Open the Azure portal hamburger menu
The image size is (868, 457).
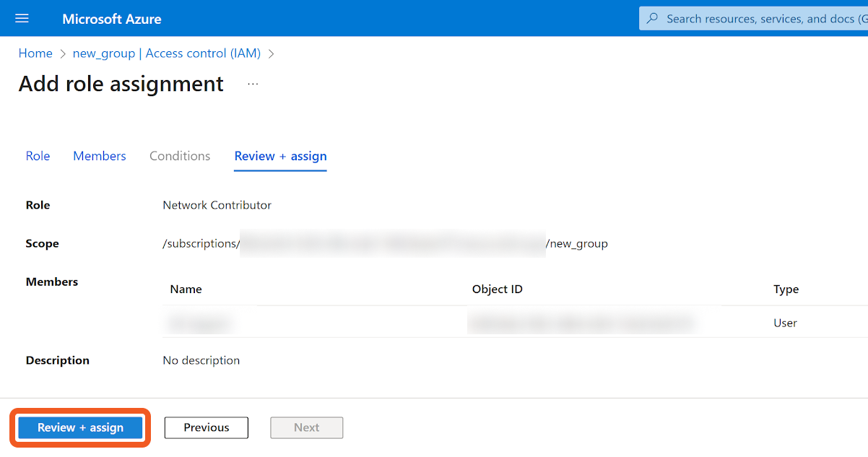22,18
